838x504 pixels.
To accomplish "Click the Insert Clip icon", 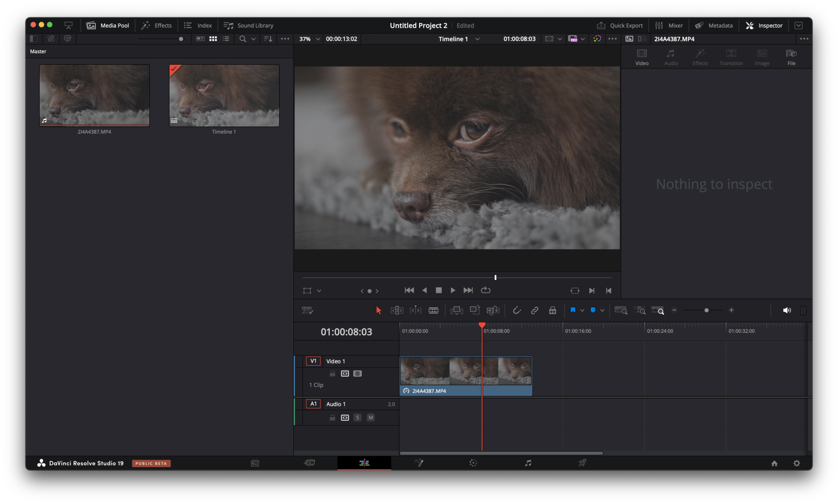I will click(457, 310).
